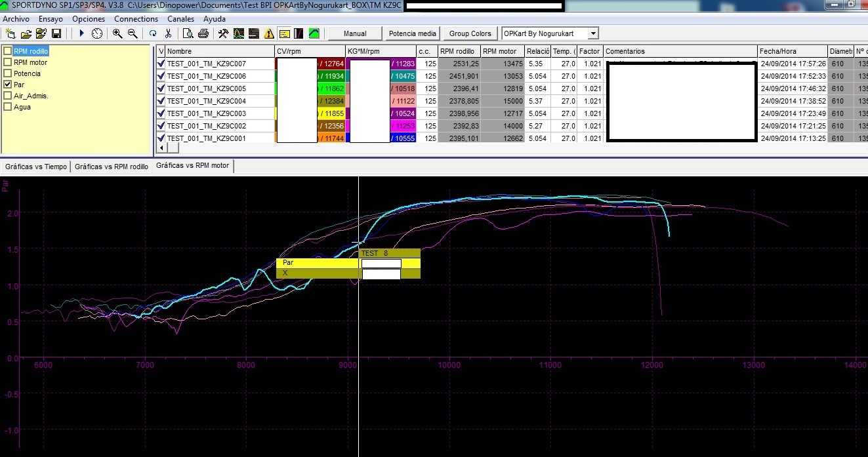
Task: Open the hammer and wrench settings icon
Action: (x=223, y=33)
